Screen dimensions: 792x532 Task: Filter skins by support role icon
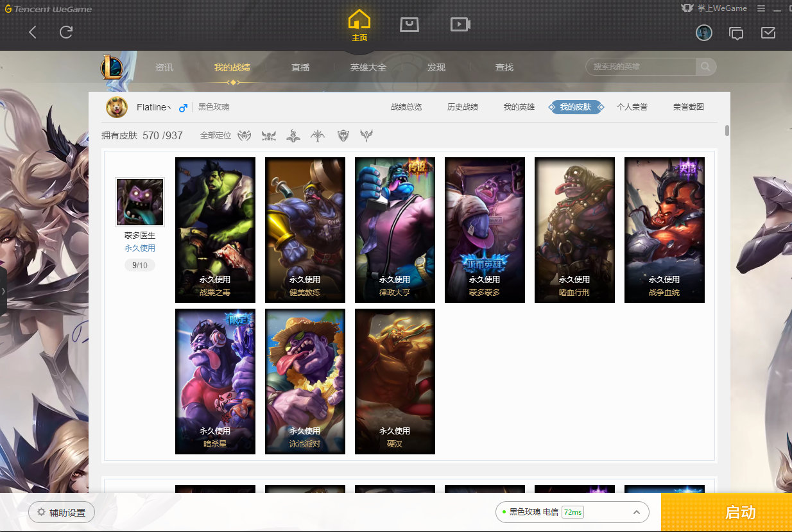pos(366,135)
